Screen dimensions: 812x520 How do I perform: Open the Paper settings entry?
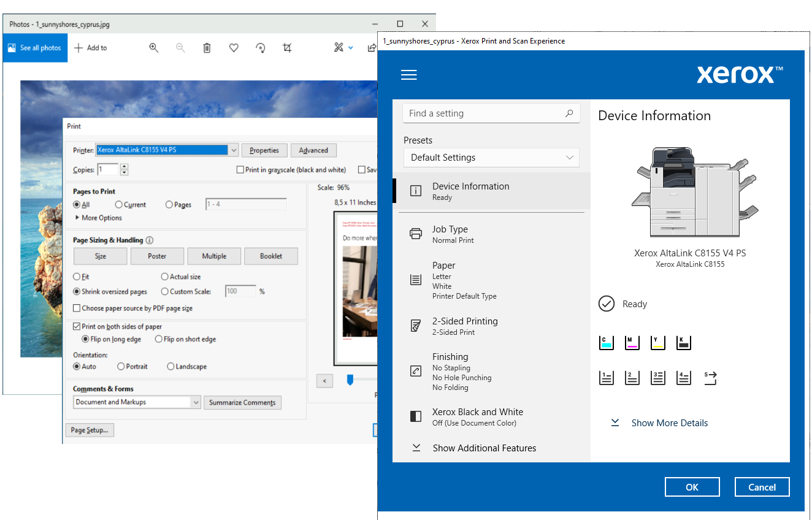point(491,280)
